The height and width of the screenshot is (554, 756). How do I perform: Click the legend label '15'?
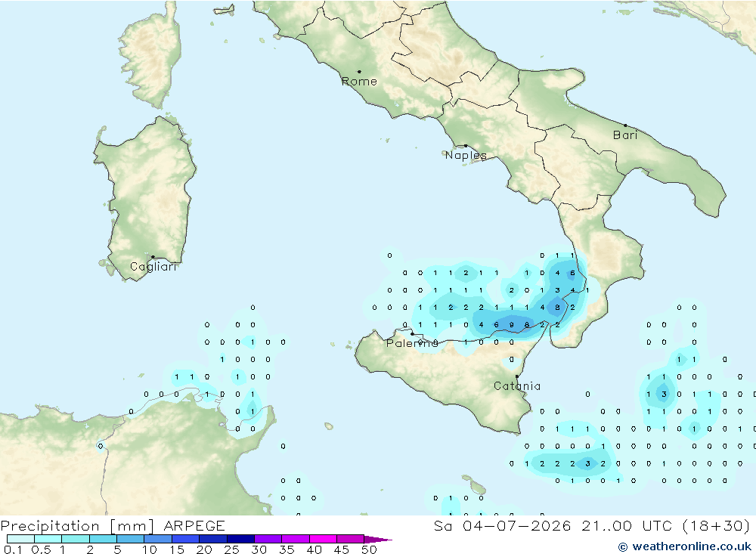click(x=177, y=549)
